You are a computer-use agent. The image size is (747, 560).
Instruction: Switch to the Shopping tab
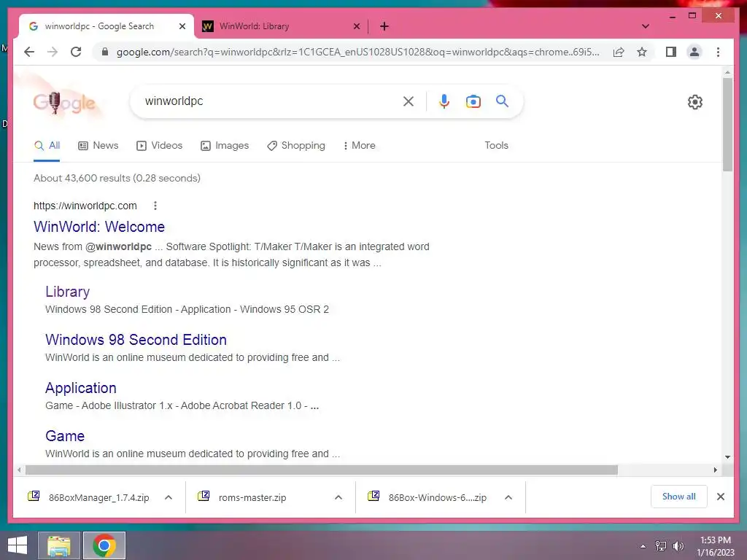click(x=296, y=146)
